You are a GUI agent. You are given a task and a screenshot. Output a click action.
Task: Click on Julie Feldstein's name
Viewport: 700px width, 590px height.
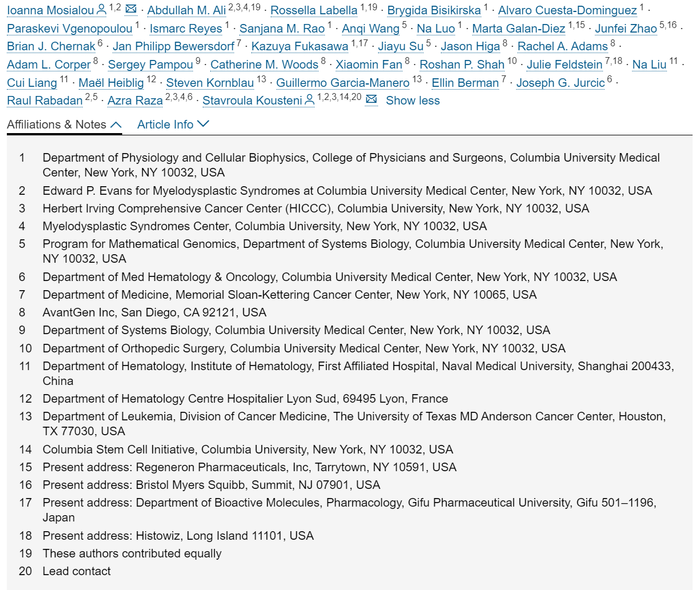[x=564, y=65]
